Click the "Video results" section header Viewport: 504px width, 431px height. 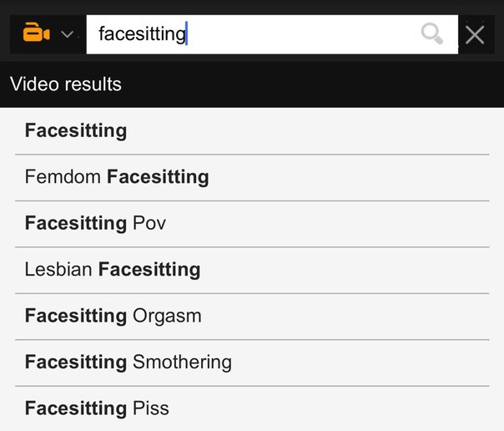pyautogui.click(x=66, y=84)
